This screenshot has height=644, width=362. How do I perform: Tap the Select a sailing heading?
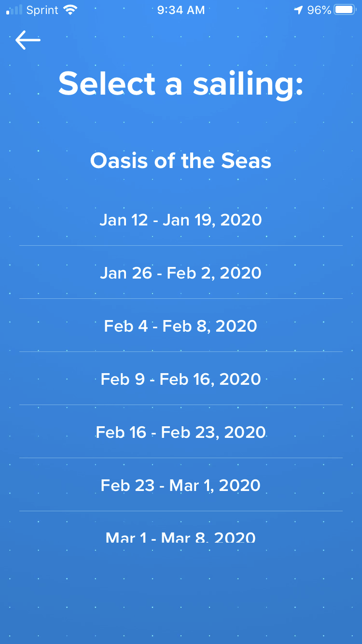coord(181,84)
